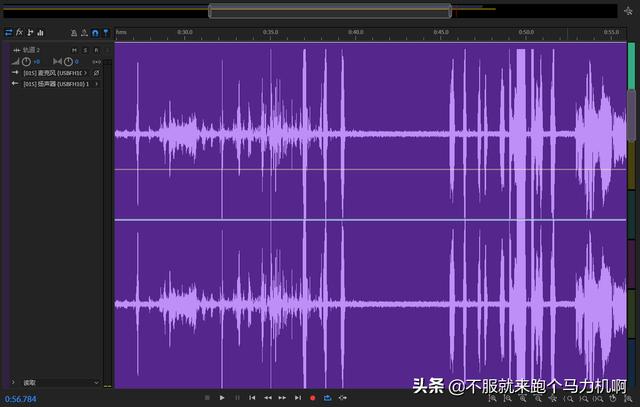
Task: Show the track EQ view icon
Action: click(x=40, y=33)
